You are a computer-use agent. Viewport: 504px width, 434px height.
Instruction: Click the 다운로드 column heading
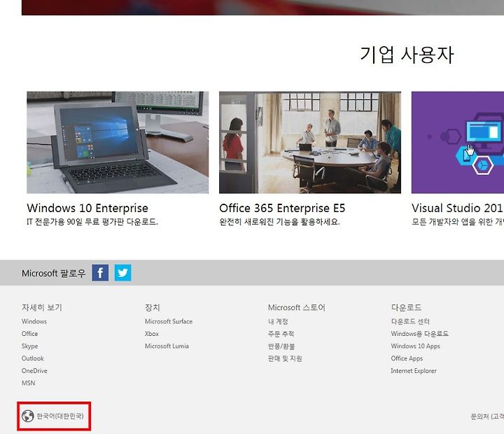[406, 308]
